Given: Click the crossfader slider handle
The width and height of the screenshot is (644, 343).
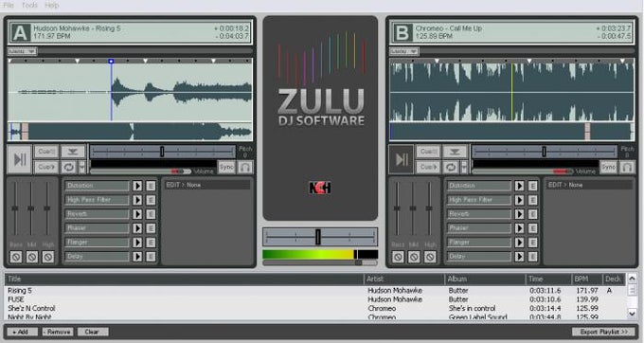Looking at the screenshot, I should [x=317, y=237].
